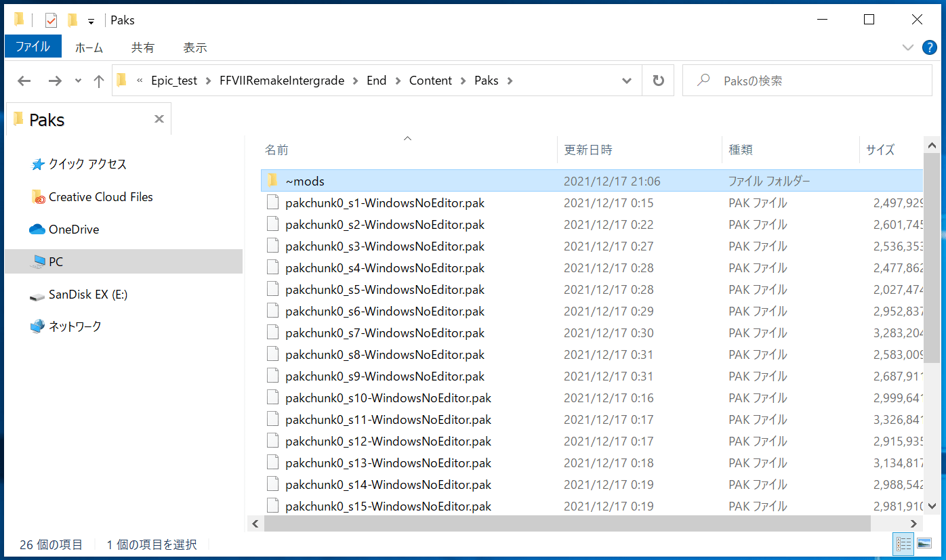This screenshot has width=946, height=560.
Task: Select Creative Cloud Files in navigation pane
Action: click(x=101, y=197)
